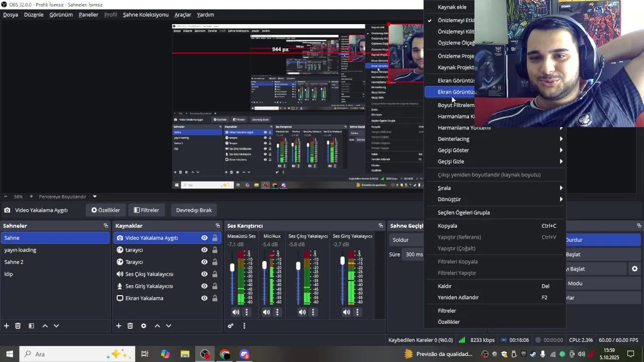Hide capitalized Tarayıcı source eye
Image resolution: width=644 pixels, height=362 pixels.
click(204, 262)
